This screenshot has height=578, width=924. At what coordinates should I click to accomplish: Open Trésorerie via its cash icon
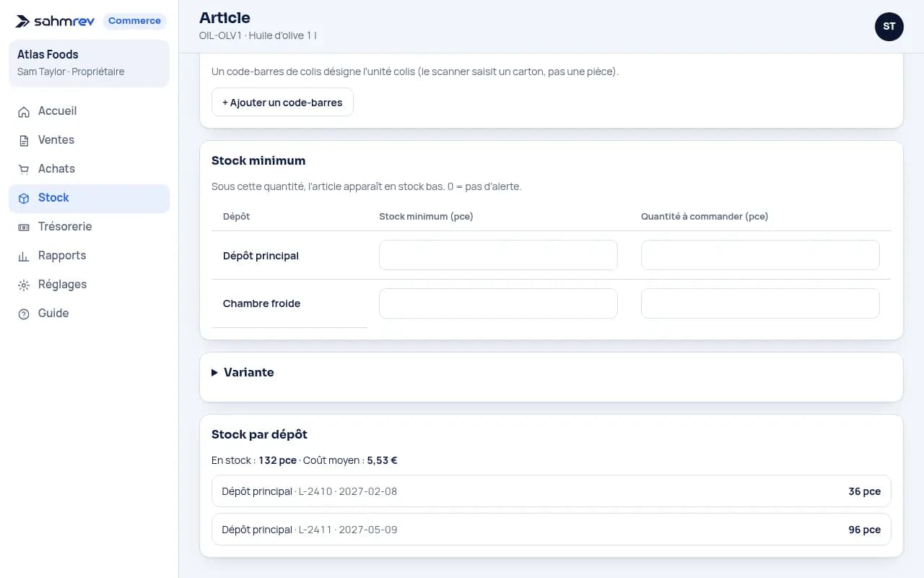[x=24, y=227]
